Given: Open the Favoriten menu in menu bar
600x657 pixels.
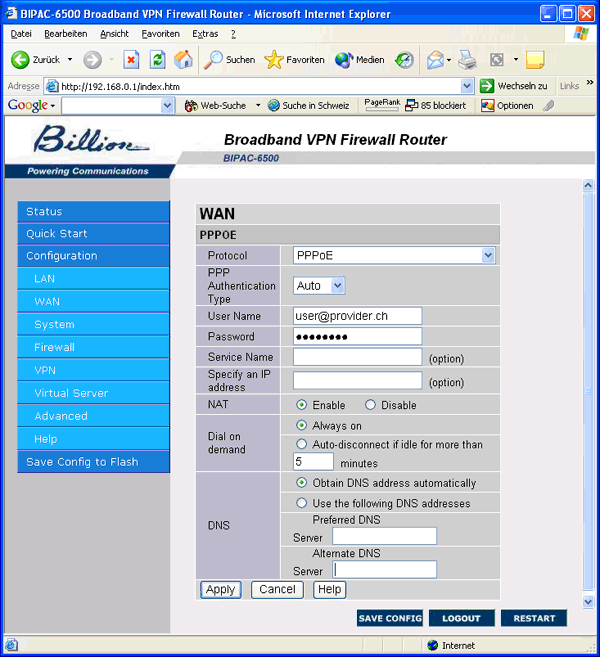Looking at the screenshot, I should [x=160, y=33].
